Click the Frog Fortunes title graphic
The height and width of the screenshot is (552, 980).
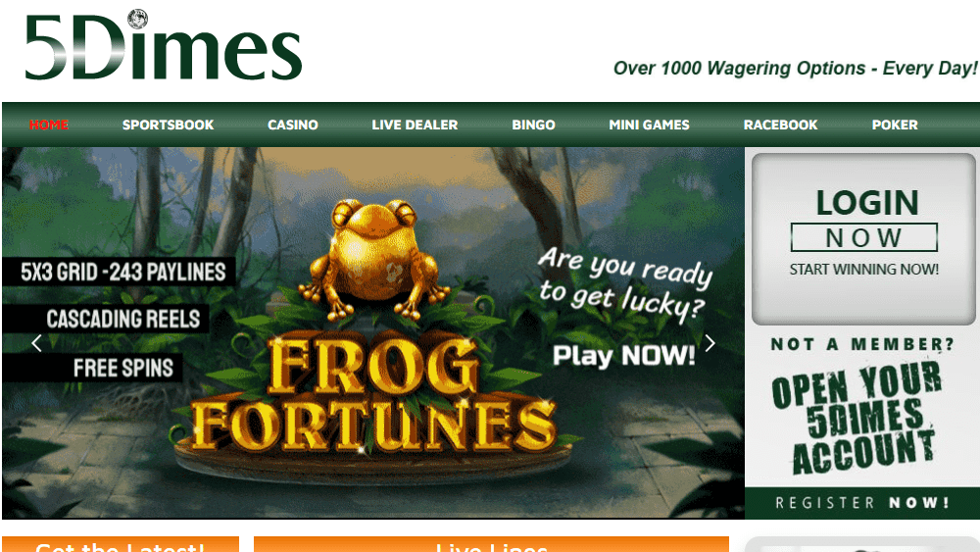(x=373, y=395)
